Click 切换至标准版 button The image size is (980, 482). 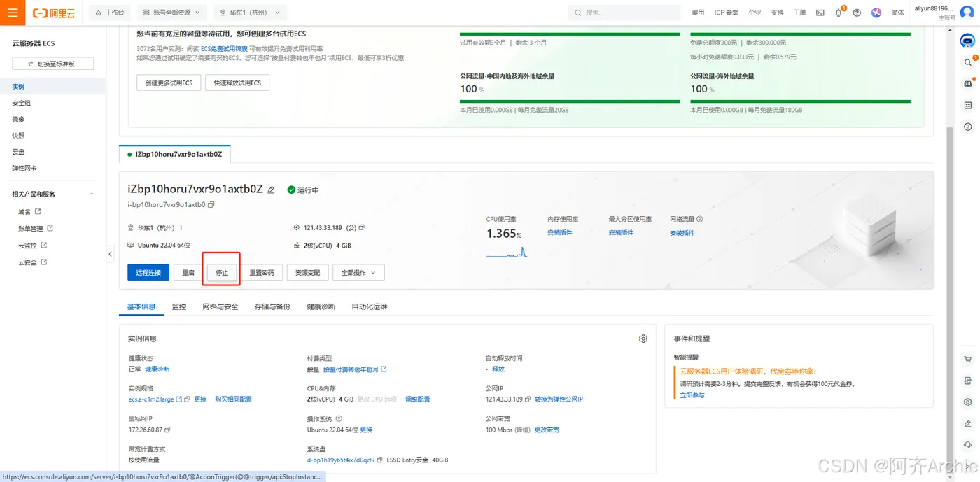click(x=53, y=64)
